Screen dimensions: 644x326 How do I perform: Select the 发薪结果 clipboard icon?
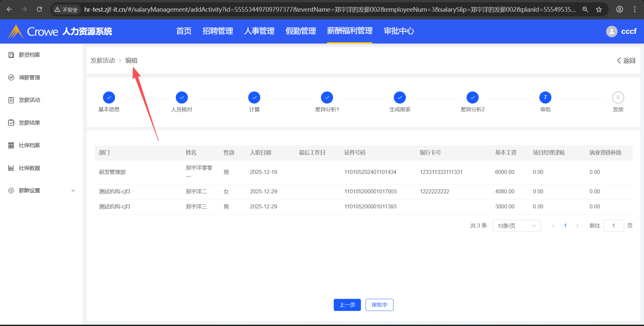11,123
